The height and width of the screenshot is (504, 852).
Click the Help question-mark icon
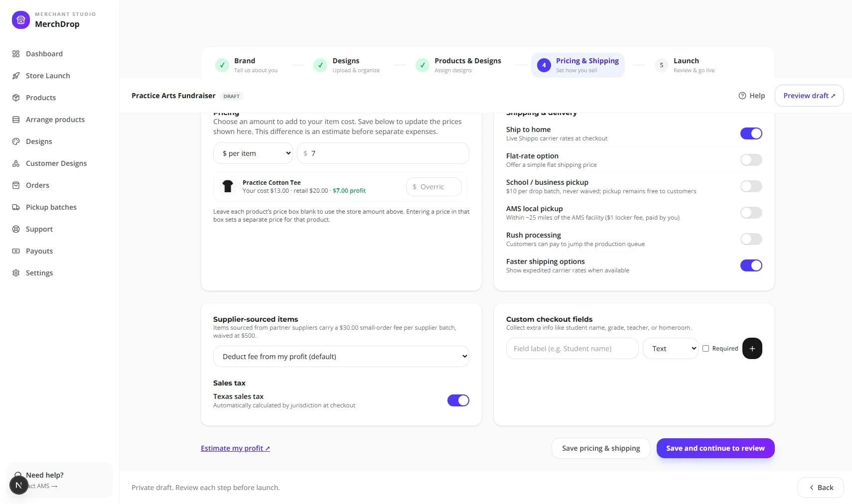(742, 96)
